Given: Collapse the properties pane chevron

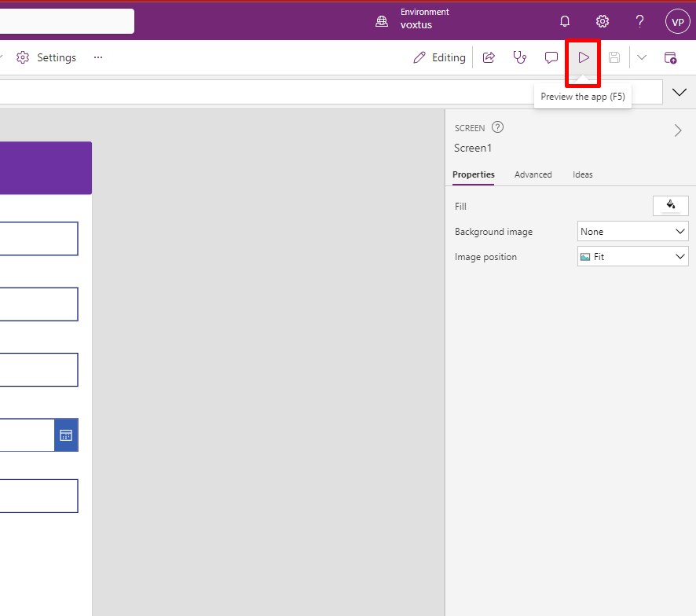Looking at the screenshot, I should tap(678, 130).
